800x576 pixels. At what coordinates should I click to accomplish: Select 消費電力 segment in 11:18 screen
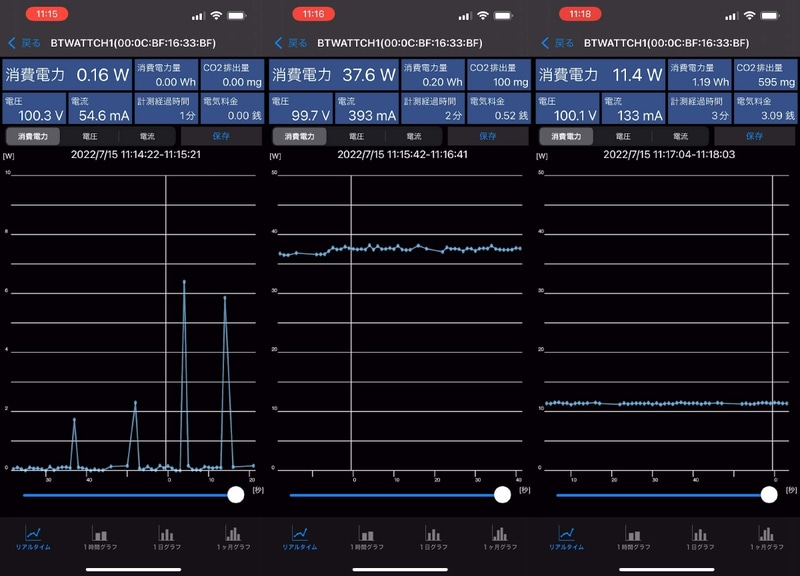pos(566,136)
